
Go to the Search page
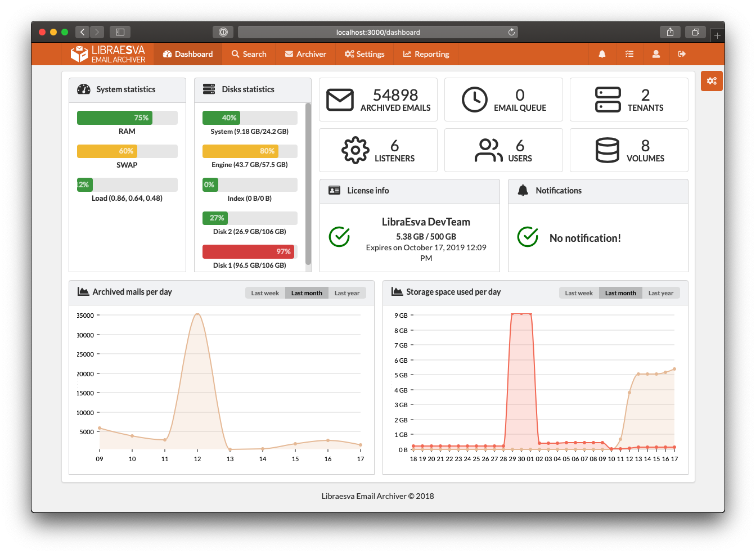[249, 54]
